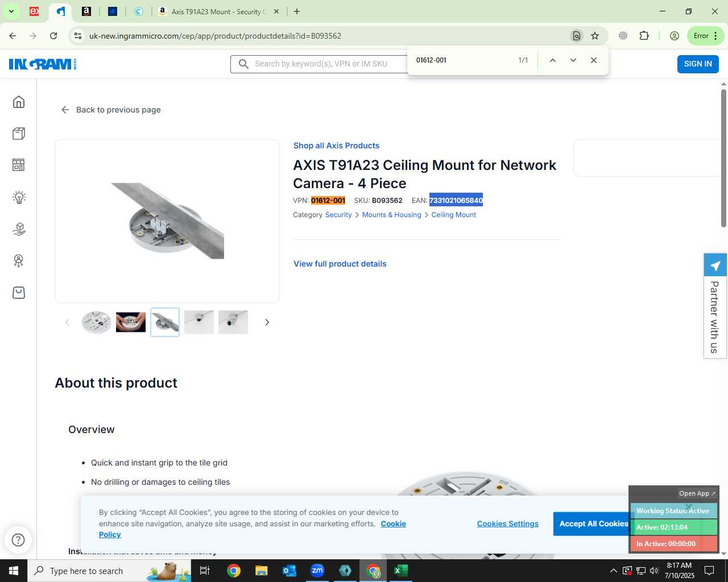Reload the page
Image resolution: width=728 pixels, height=582 pixels.
pos(53,36)
